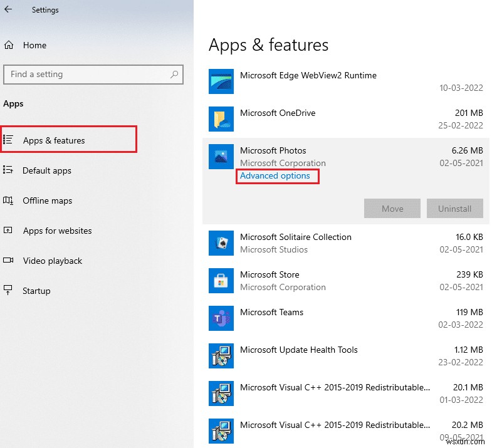Viewport: 492px width, 448px height.
Task: Click the Apps for websites icon
Action: click(x=8, y=231)
